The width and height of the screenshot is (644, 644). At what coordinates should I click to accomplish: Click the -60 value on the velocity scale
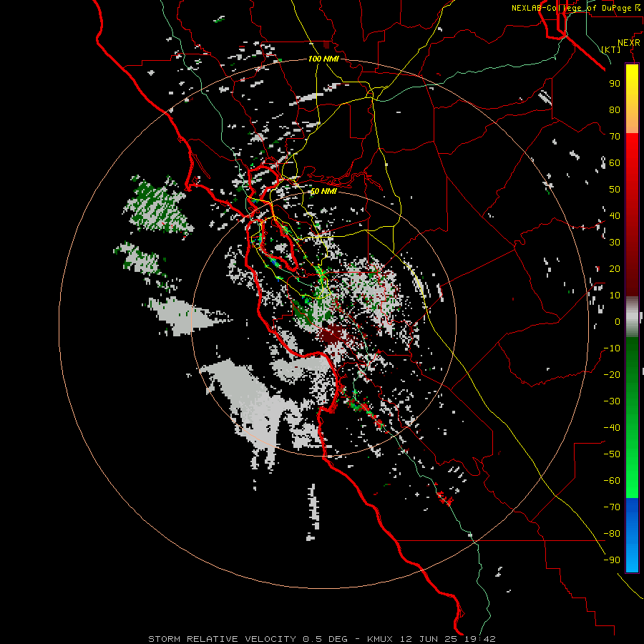click(612, 481)
